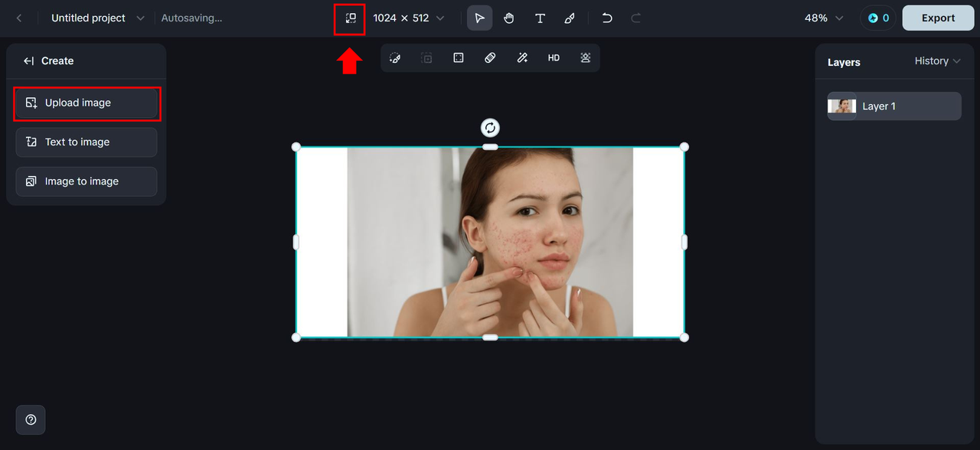
Task: Click the canvas image of the woman
Action: (490, 242)
